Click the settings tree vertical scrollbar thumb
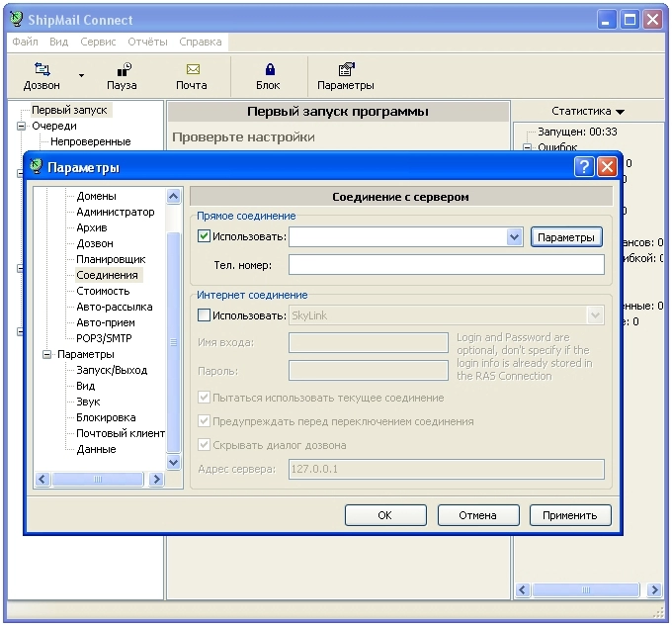 tap(174, 342)
